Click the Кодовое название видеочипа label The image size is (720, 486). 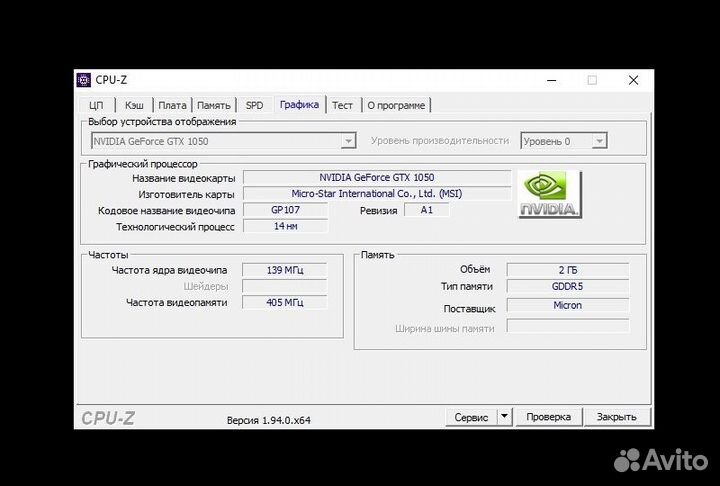pos(166,211)
